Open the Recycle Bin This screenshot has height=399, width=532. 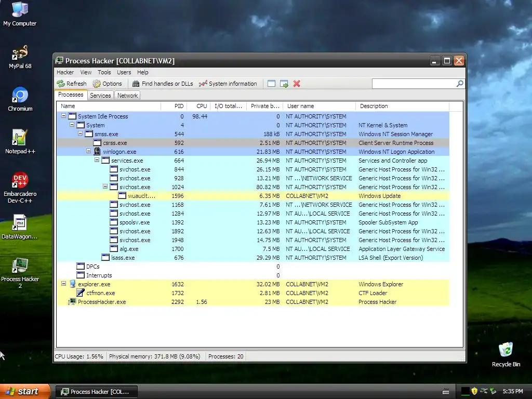point(506,354)
